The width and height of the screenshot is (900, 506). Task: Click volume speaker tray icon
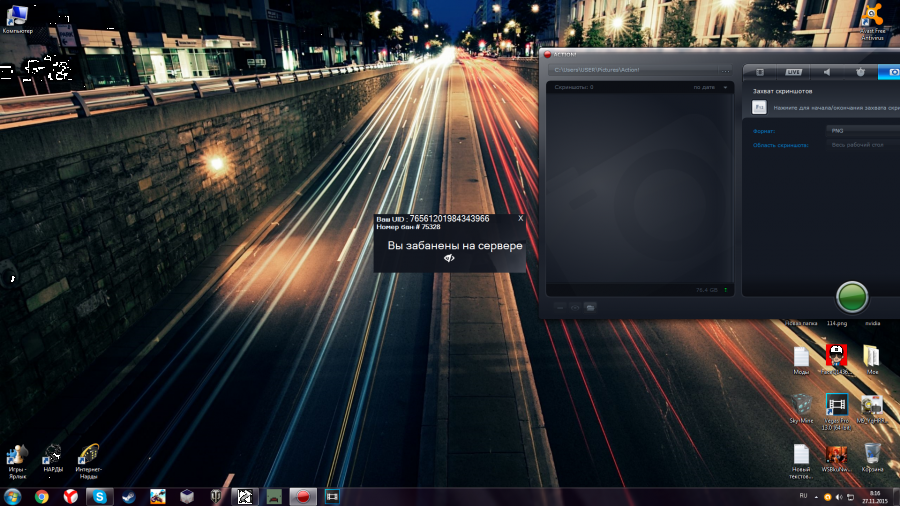coord(839,497)
